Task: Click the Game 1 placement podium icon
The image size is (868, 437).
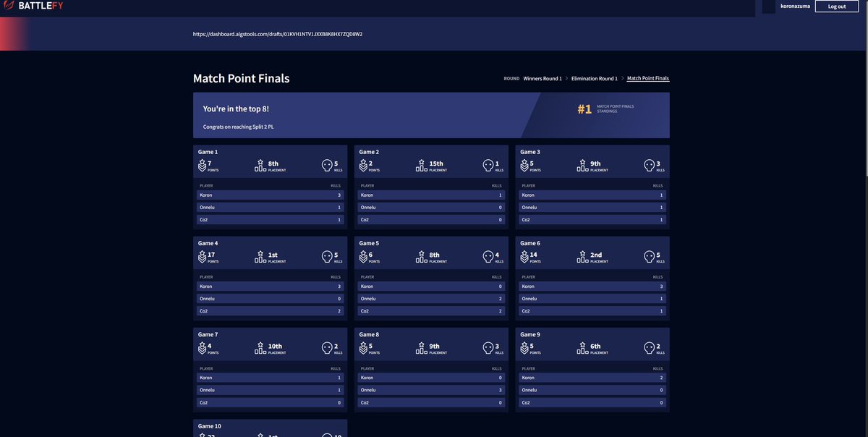Action: tap(260, 166)
